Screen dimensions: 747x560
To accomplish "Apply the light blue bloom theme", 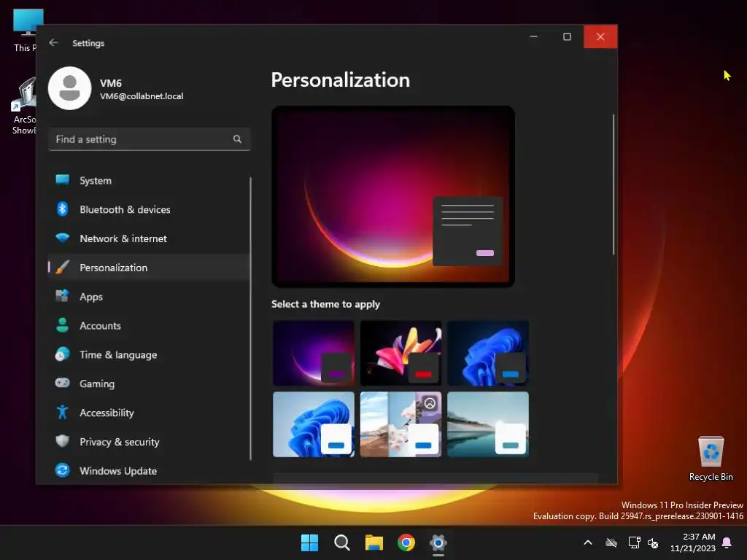I will 314,424.
